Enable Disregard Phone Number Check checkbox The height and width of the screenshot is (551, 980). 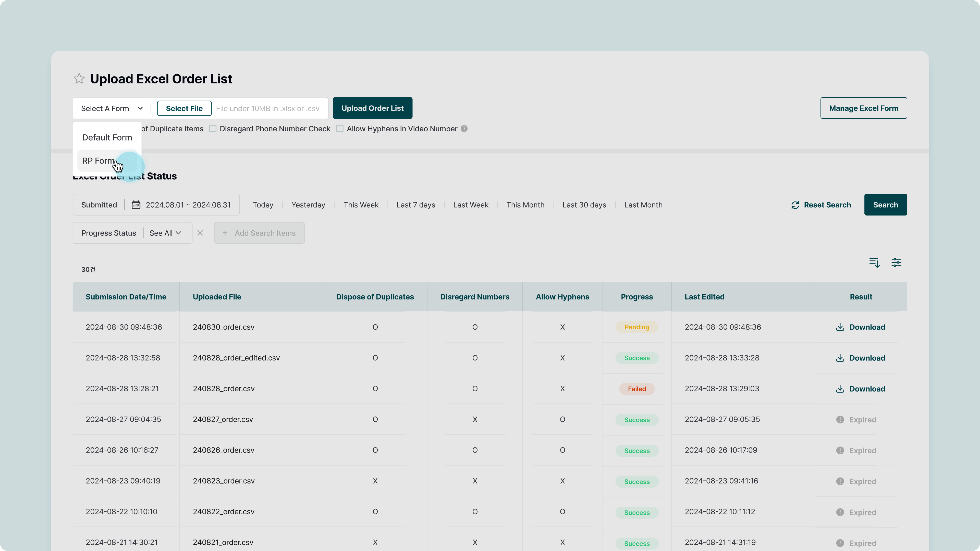tap(213, 129)
